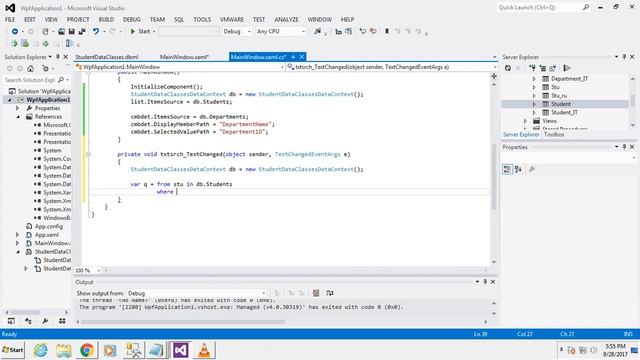Open the TOOLS menu

point(202,19)
